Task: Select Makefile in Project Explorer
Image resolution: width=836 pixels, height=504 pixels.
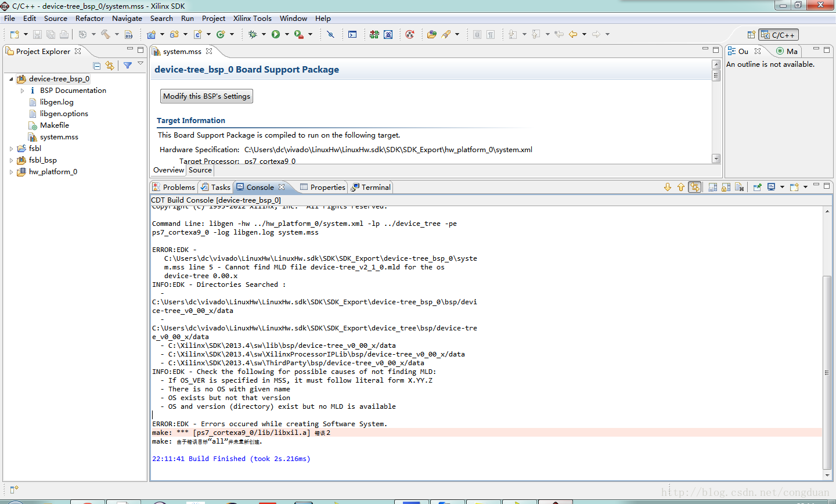Action: 55,125
